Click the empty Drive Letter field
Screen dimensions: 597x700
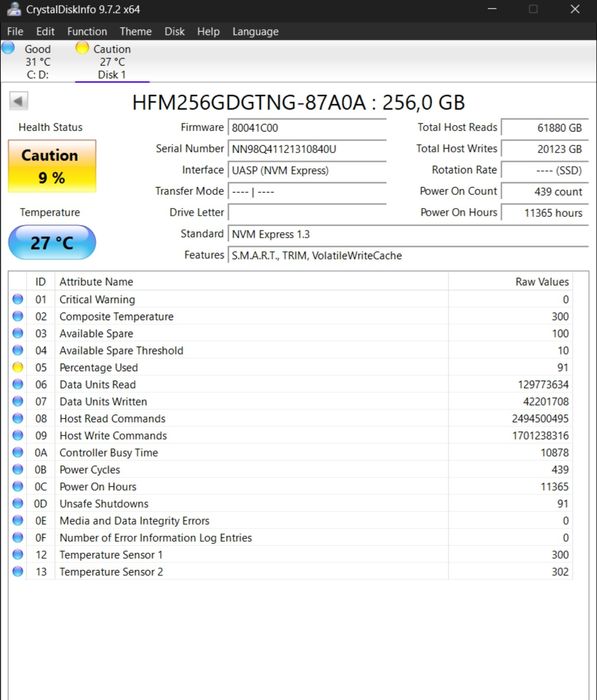307,212
